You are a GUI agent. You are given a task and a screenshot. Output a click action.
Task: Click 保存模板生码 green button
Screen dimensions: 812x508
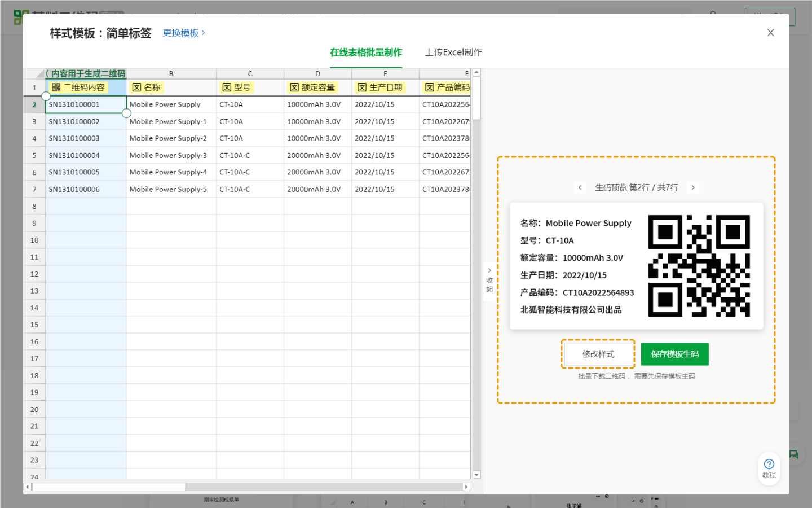coord(674,354)
